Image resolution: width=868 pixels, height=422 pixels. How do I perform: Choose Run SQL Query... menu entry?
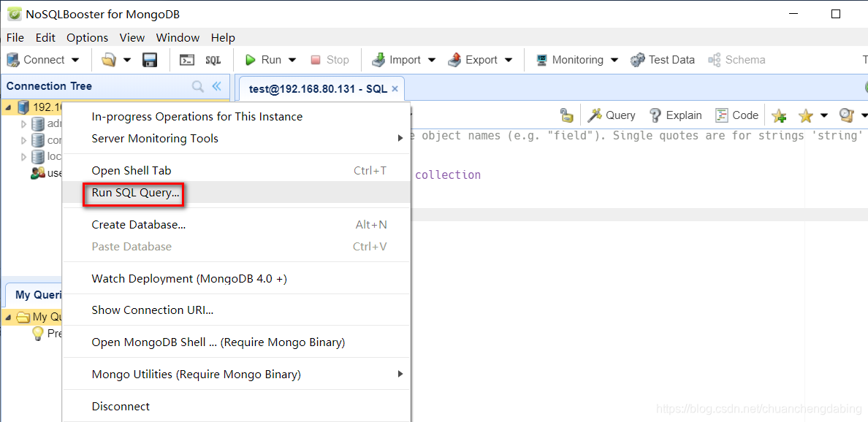click(x=237, y=193)
